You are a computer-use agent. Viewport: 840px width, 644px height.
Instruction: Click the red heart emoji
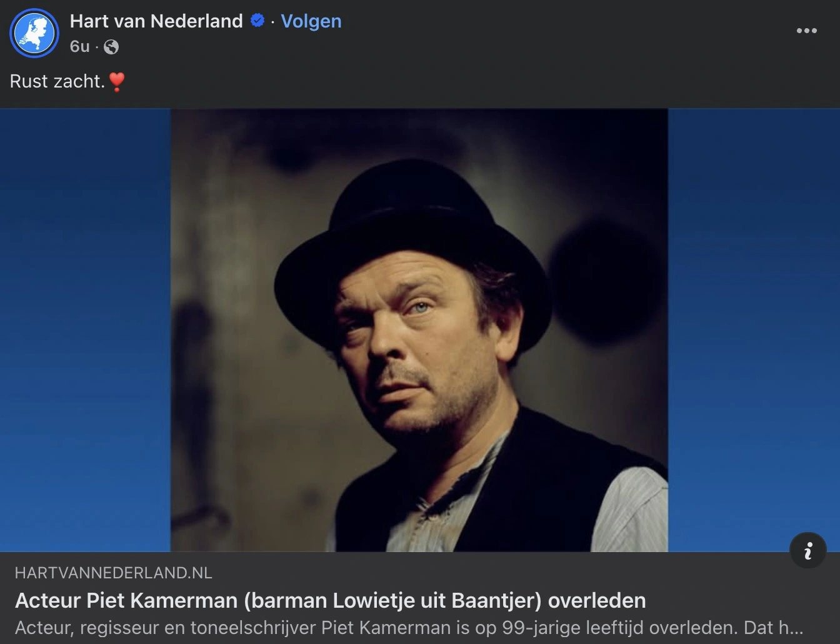(x=117, y=82)
